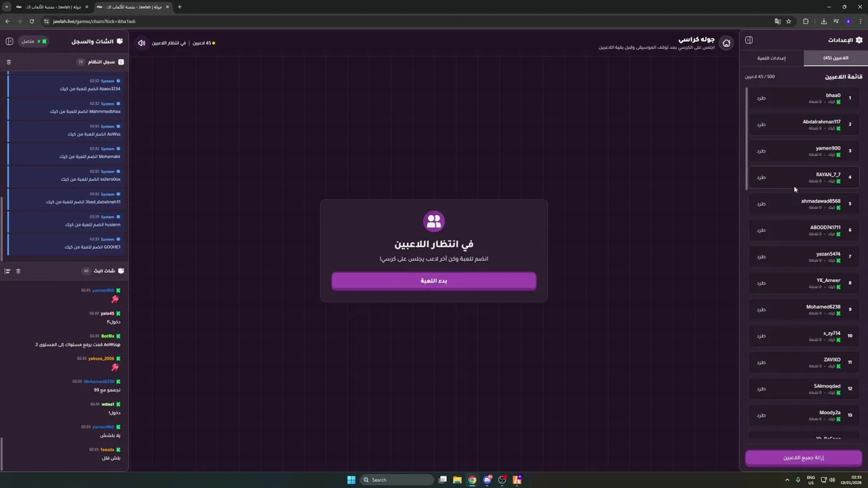868x488 pixels.
Task: Click the players icon in the waiting card
Action: point(434,221)
